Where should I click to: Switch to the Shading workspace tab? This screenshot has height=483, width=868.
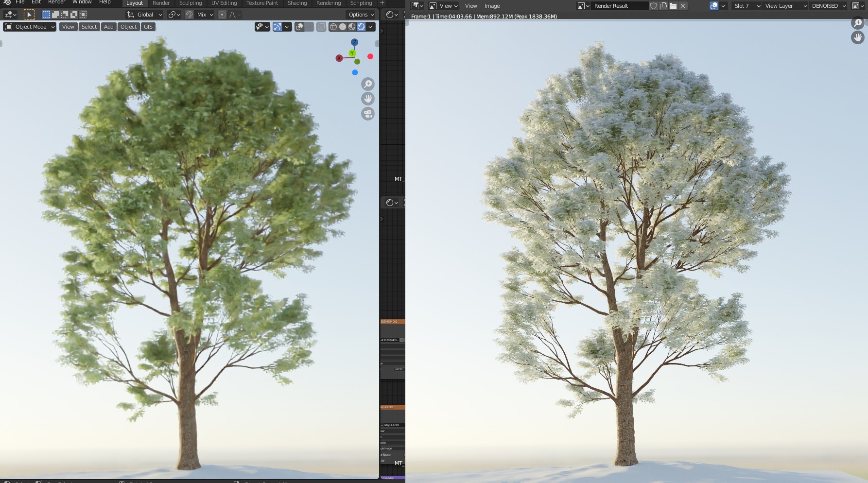point(297,3)
